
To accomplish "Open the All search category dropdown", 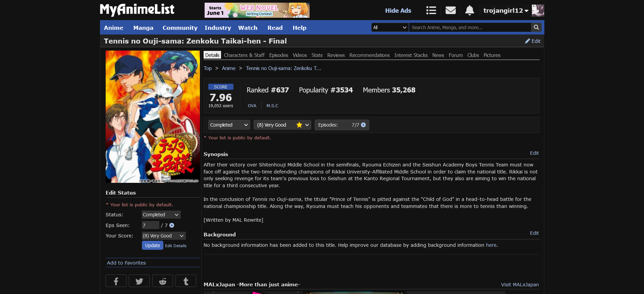I will tap(390, 27).
